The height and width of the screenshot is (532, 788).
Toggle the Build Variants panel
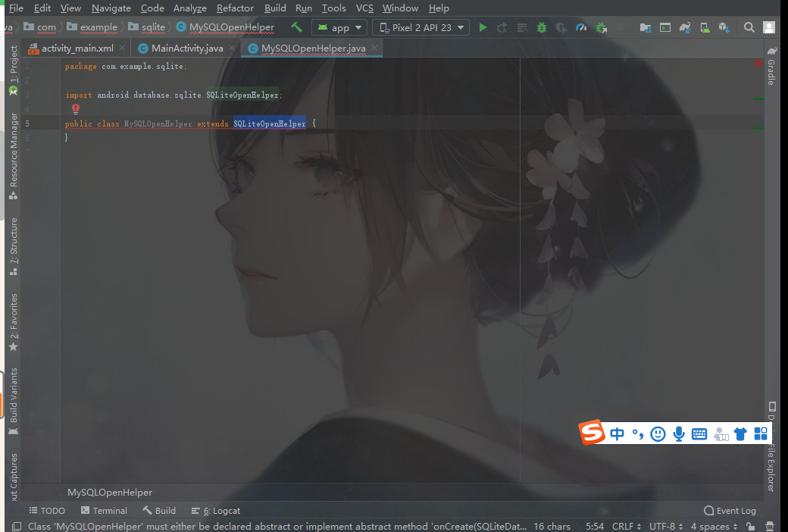14,401
